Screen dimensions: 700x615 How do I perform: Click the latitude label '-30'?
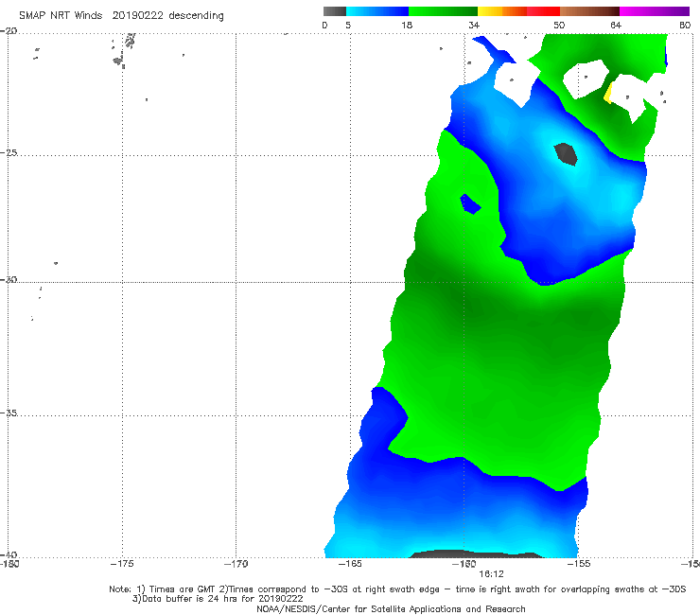[x=9, y=279]
